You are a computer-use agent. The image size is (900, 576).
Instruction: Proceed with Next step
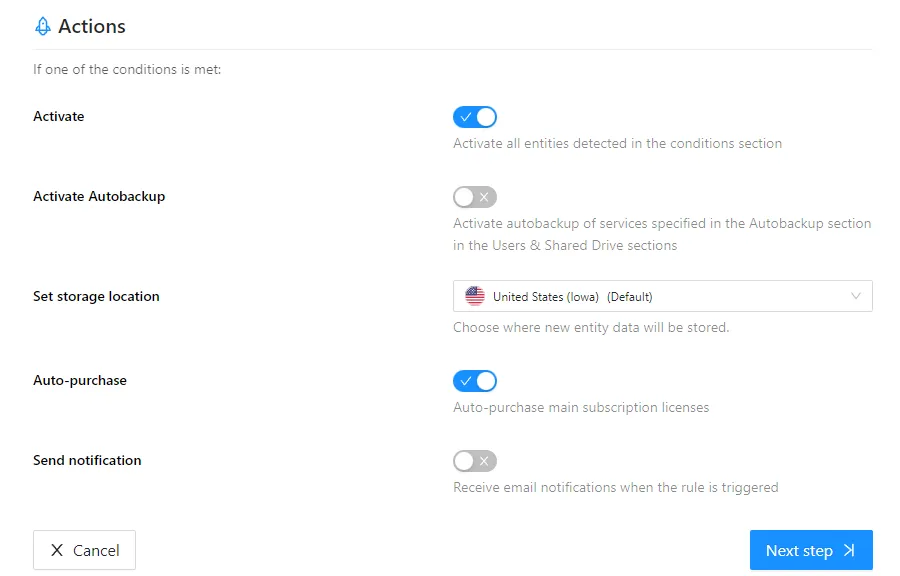click(810, 550)
